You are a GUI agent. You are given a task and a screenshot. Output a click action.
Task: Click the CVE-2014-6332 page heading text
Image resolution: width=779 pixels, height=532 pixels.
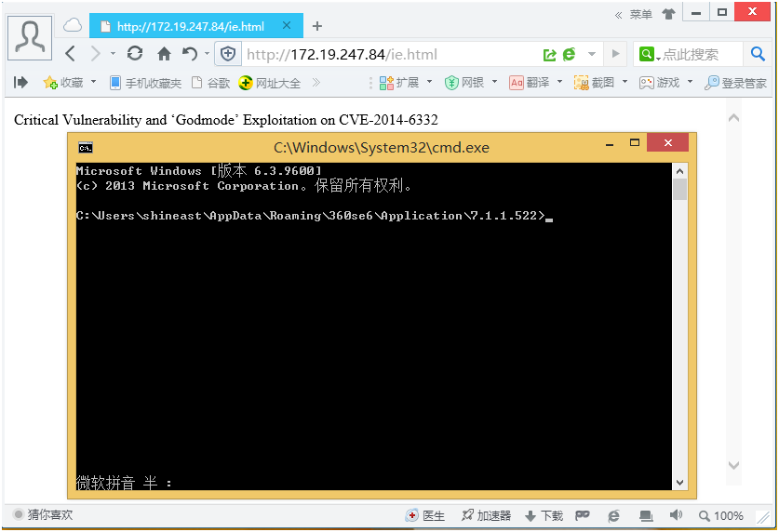(226, 120)
